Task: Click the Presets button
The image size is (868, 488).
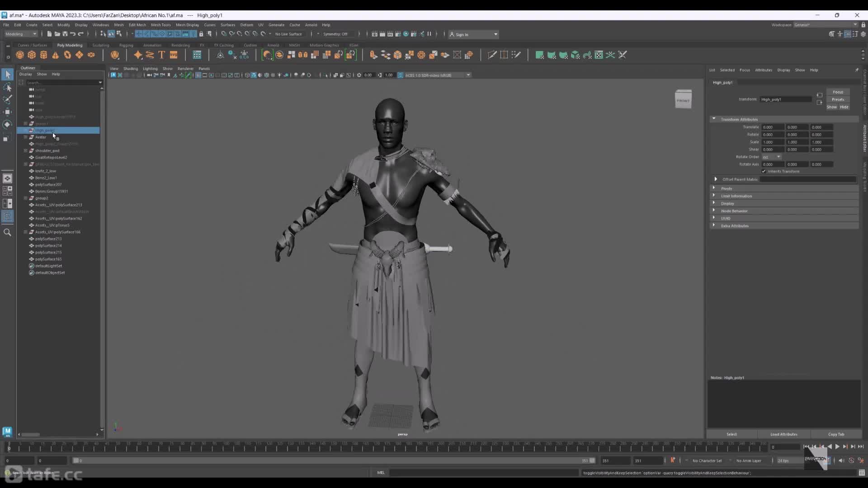Action: click(x=838, y=99)
